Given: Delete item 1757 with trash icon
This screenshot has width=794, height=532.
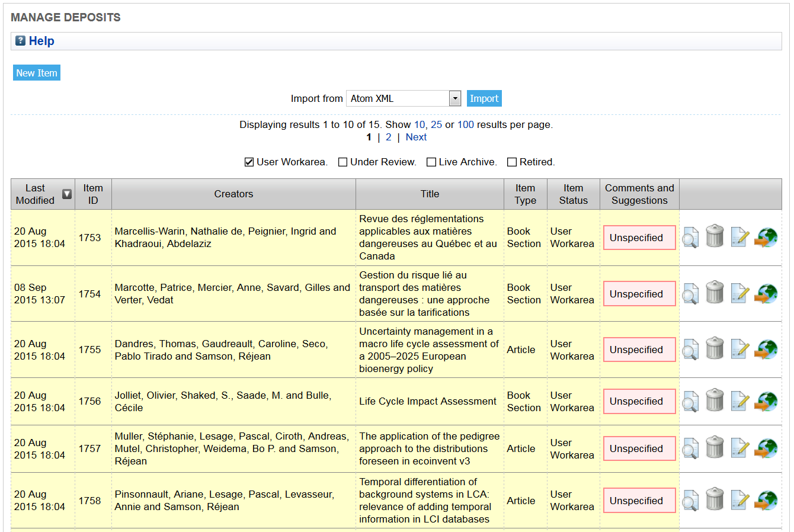Looking at the screenshot, I should 715,447.
